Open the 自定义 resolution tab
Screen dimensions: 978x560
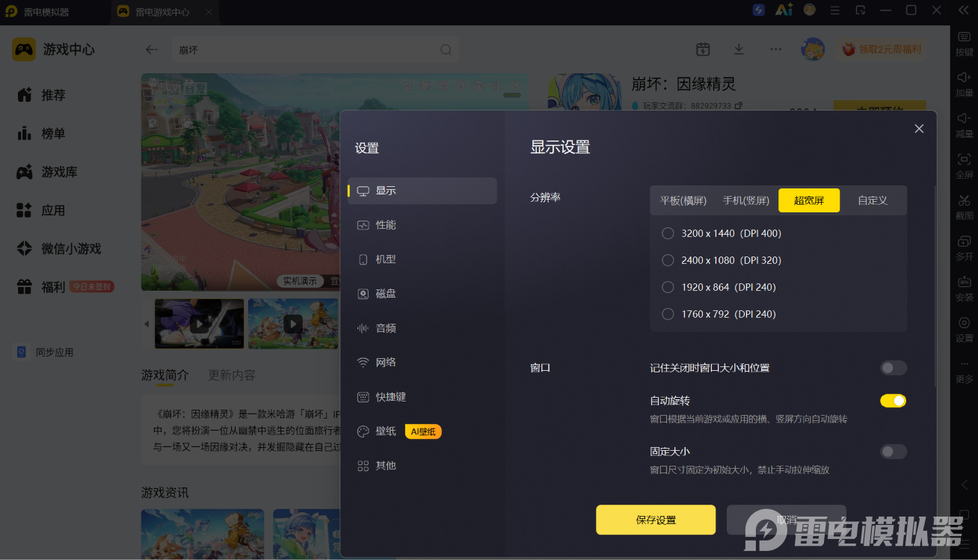(873, 200)
